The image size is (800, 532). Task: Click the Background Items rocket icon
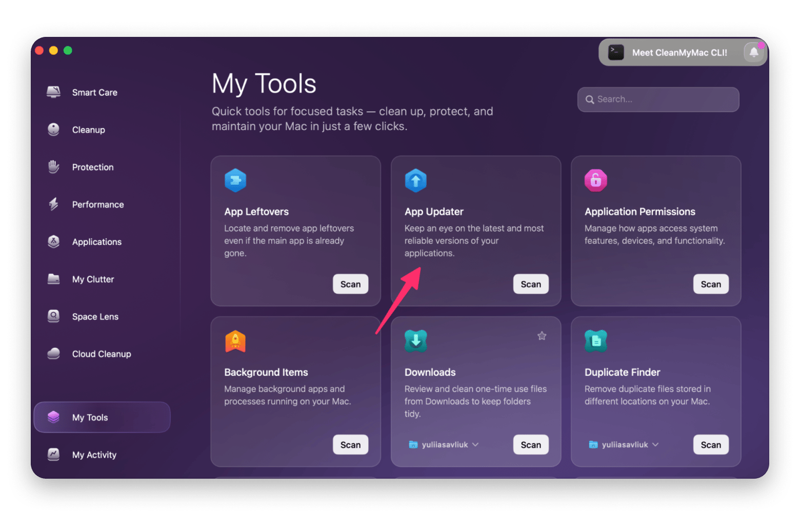235,341
